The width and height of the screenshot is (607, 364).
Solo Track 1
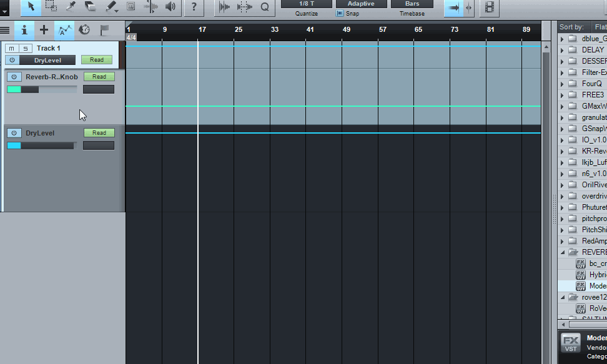click(x=25, y=49)
